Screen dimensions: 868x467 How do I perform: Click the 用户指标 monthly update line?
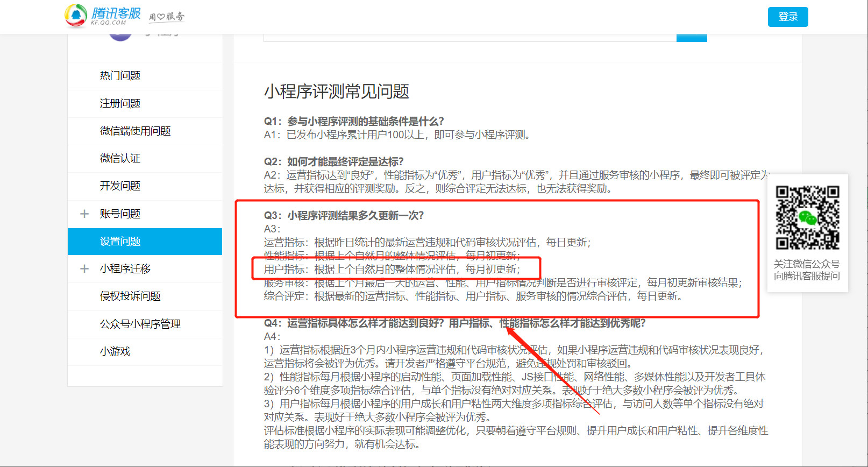coord(392,270)
